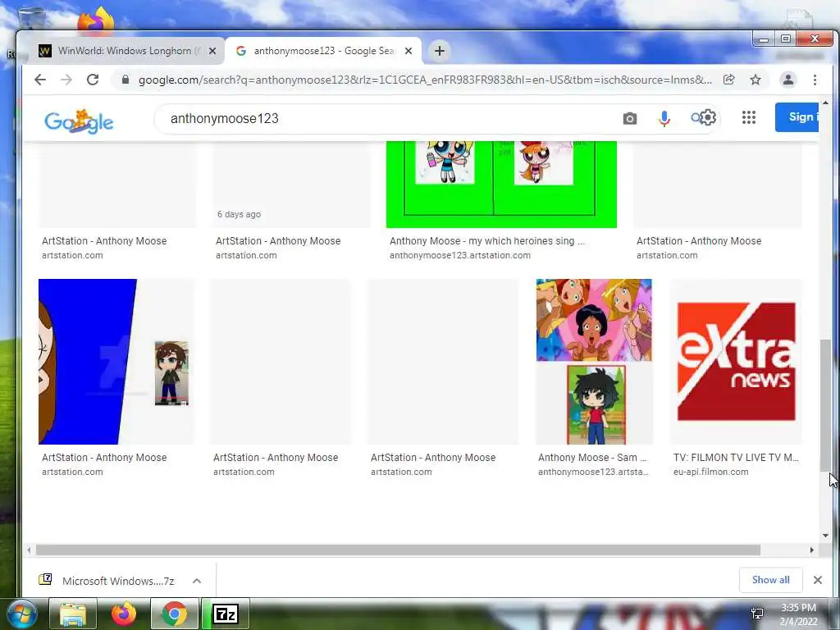View site security lock info
Image resolution: width=840 pixels, height=630 pixels.
point(126,80)
